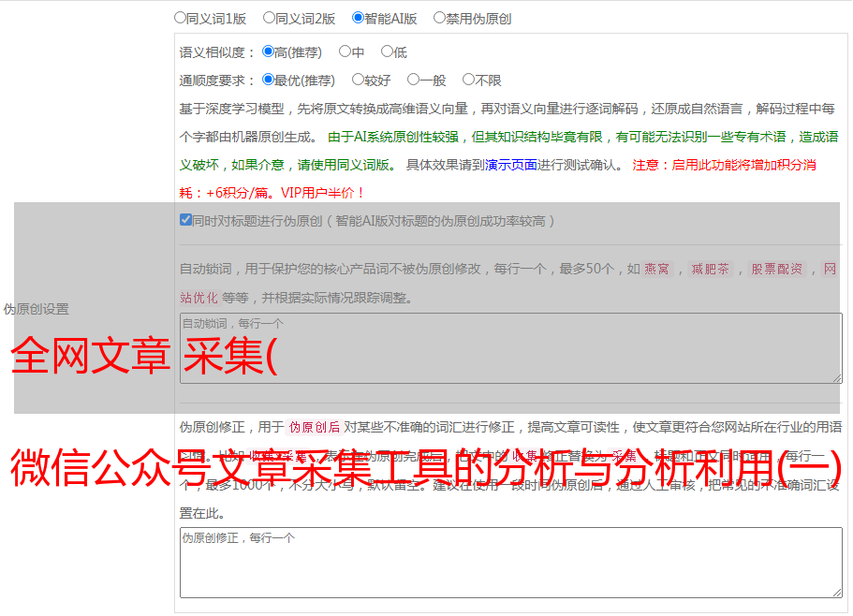Toggle the 同时对标题进行伪原创 checkbox
The image size is (853, 616).
185,220
